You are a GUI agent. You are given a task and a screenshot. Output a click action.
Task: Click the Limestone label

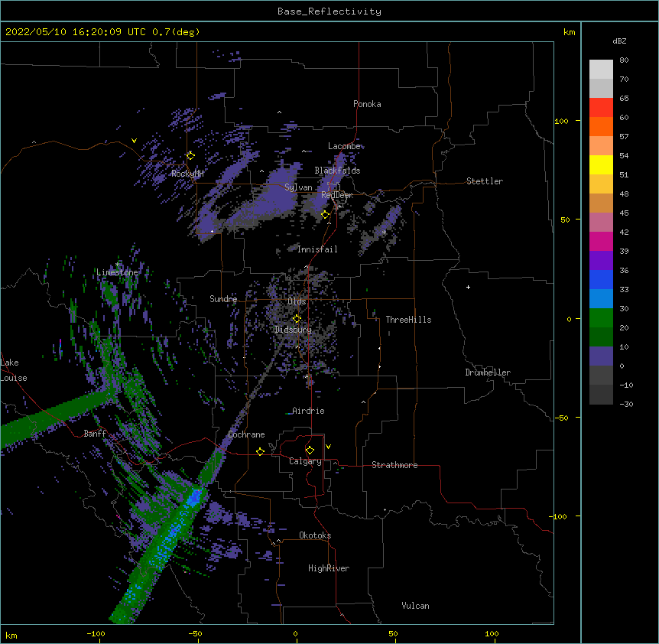pyautogui.click(x=117, y=272)
